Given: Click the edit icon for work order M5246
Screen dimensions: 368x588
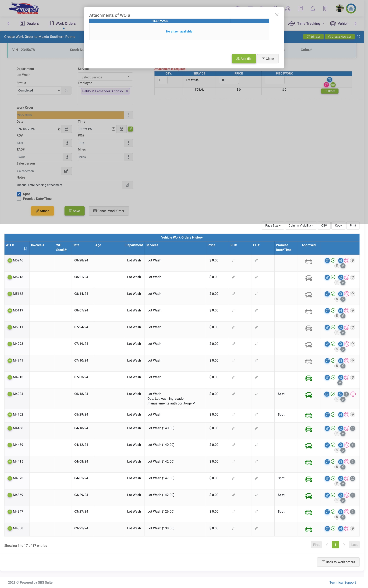Looking at the screenshot, I should click(x=327, y=260).
